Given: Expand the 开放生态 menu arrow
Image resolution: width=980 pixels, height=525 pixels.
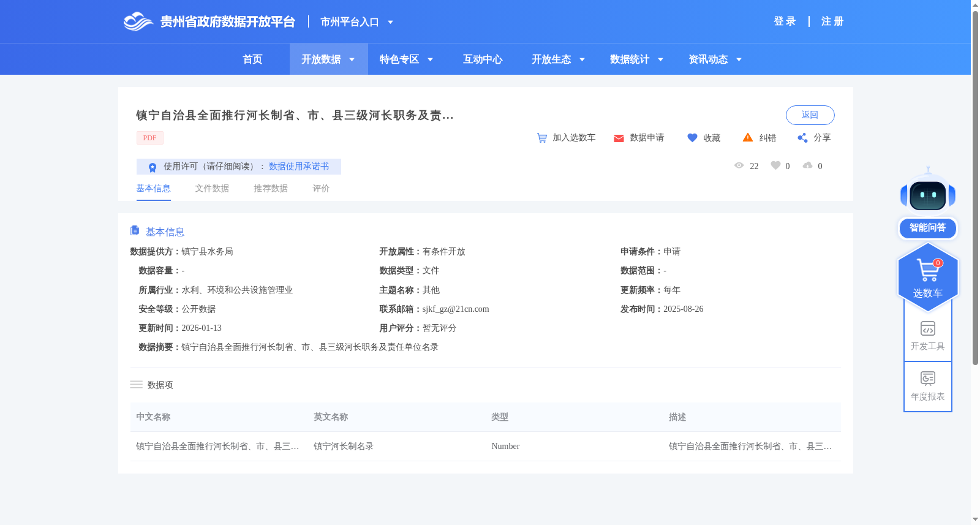Looking at the screenshot, I should coord(582,59).
